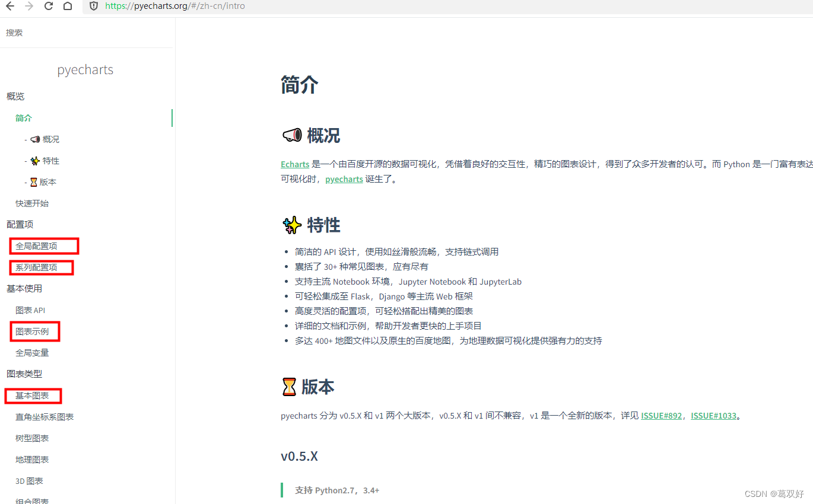Jump to the 概况 subsection in sidebar
This screenshot has width=813, height=504.
point(45,139)
